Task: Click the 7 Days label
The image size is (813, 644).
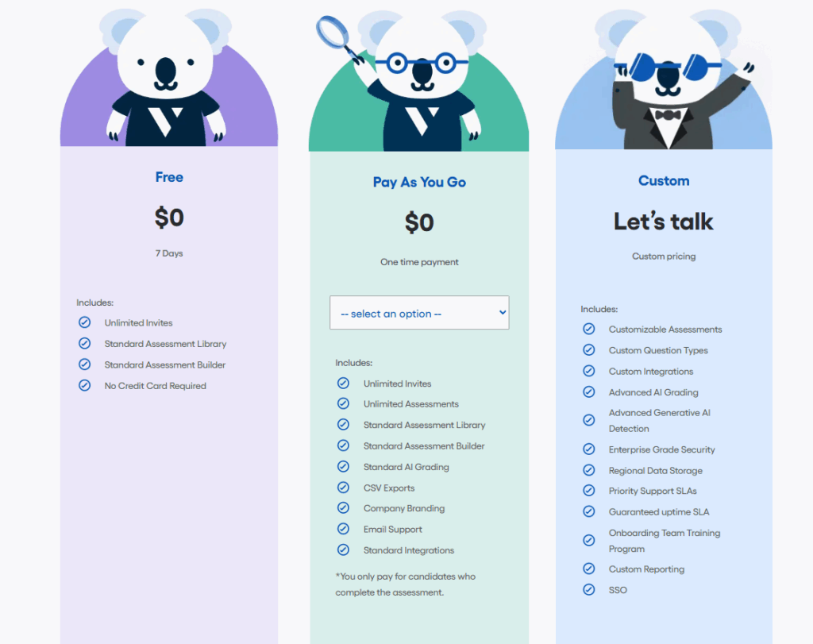Action: coord(169,253)
